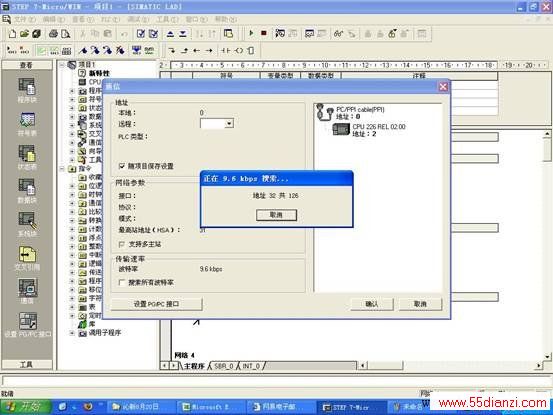Image resolution: width=553 pixels, height=415 pixels.
Task: Click the Open project toolbar icon
Action: point(24,34)
